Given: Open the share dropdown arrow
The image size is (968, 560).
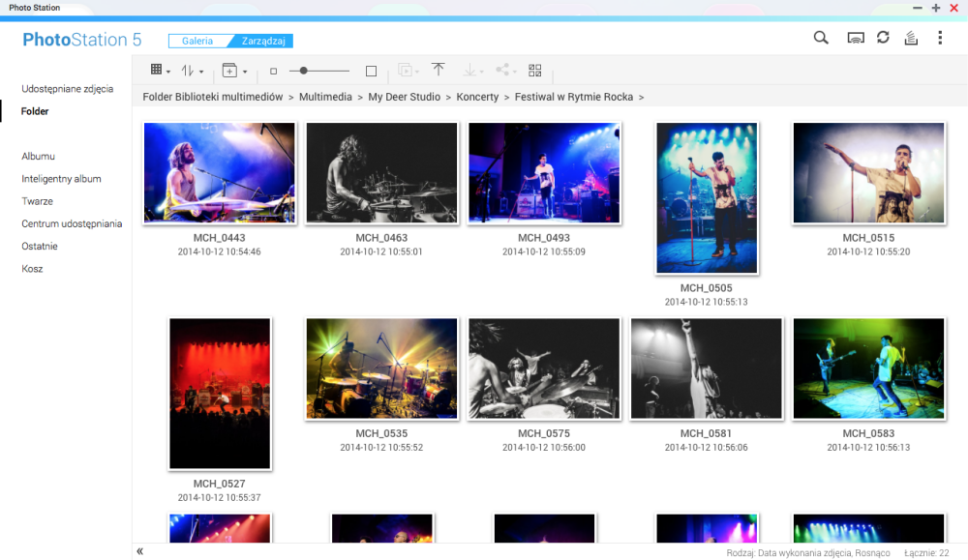Looking at the screenshot, I should click(x=514, y=73).
